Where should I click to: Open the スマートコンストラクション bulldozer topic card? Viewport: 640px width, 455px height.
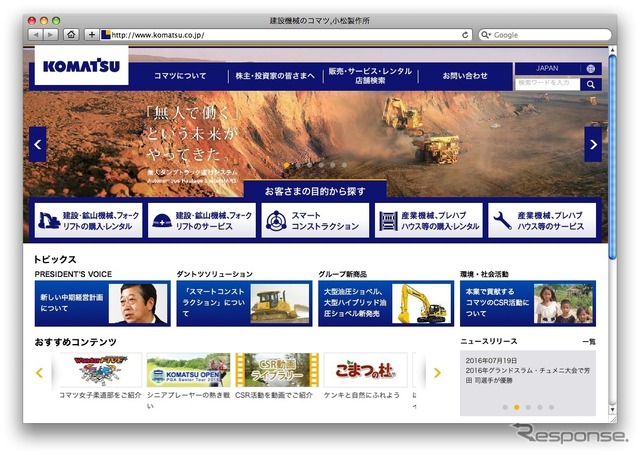point(244,303)
